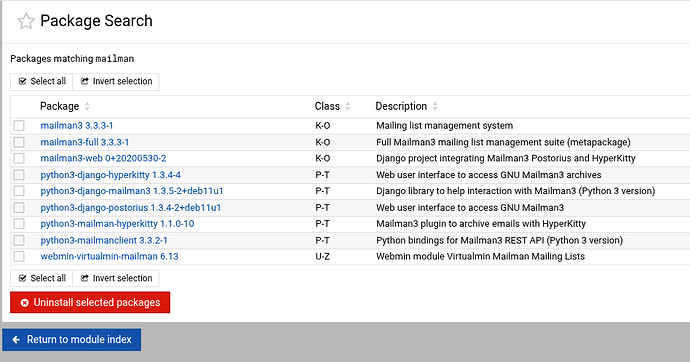Viewport: 690px width, 362px height.
Task: Open the mailman3-full 3.3.3-1 package link
Action: (x=84, y=143)
